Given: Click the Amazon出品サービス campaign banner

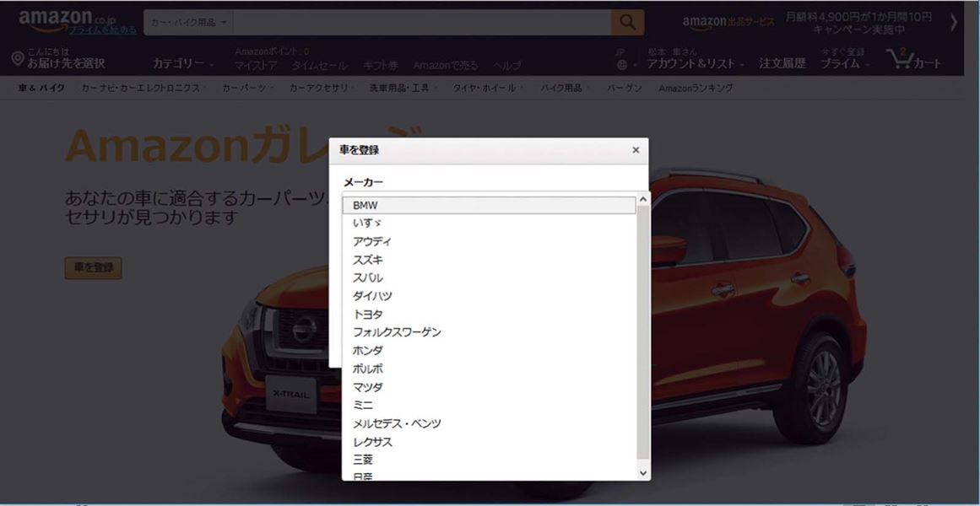Looking at the screenshot, I should 808,23.
